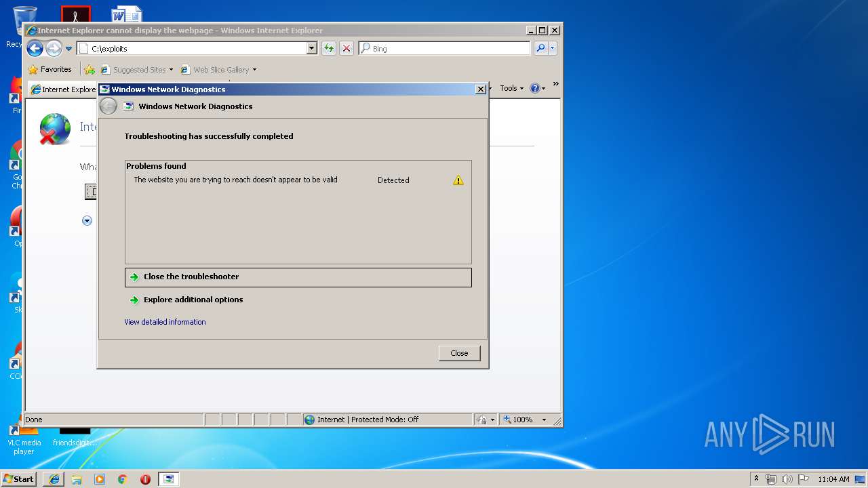Click the magnifier Search button

point(540,48)
